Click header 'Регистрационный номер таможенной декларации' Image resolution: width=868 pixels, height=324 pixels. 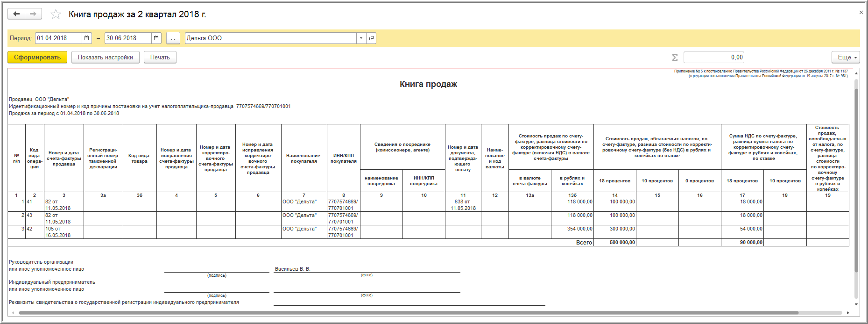point(103,158)
